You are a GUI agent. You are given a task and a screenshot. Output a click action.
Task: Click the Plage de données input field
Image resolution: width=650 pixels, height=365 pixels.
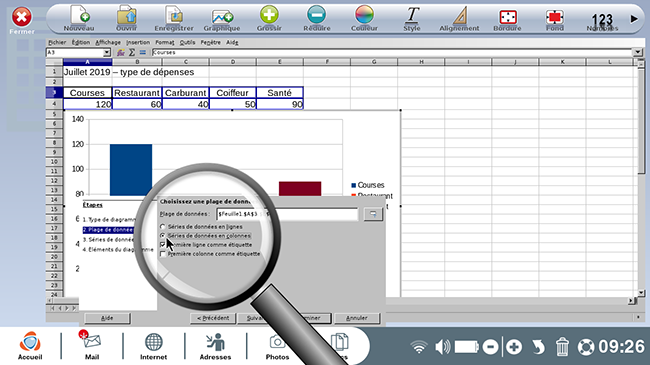click(x=287, y=214)
